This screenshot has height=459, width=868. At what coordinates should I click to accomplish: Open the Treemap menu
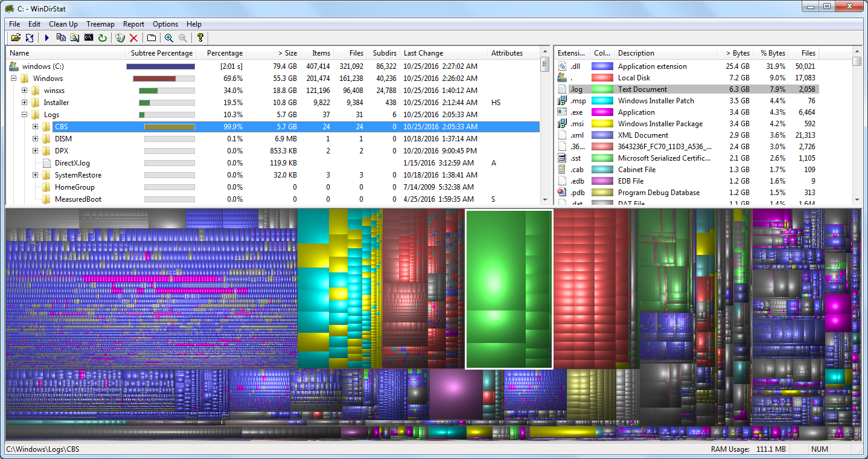pyautogui.click(x=100, y=24)
